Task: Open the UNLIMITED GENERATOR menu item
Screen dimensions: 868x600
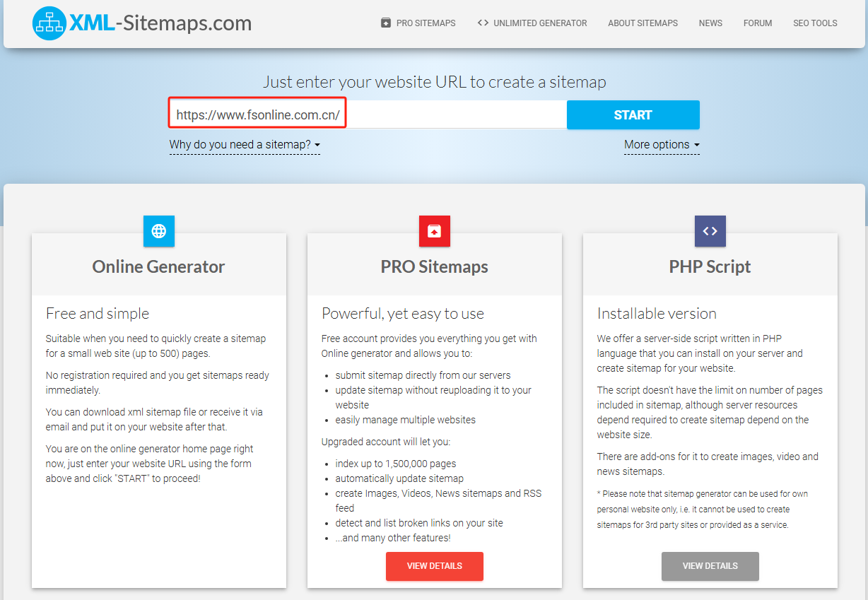Action: [532, 23]
